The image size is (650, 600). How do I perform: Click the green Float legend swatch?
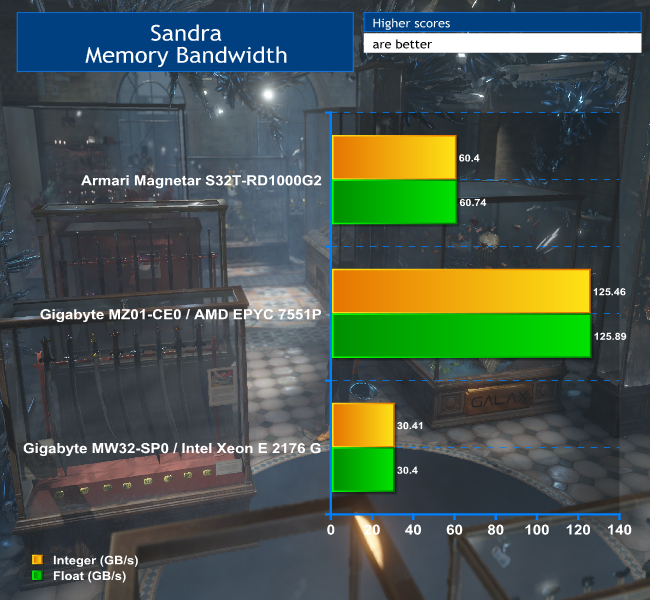[x=37, y=576]
